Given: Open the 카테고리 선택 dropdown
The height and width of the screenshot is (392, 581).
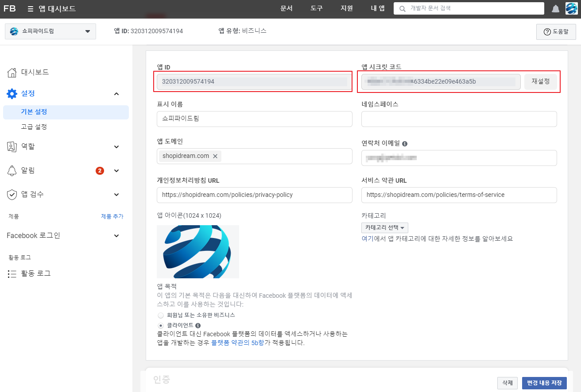Looking at the screenshot, I should pyautogui.click(x=385, y=228).
